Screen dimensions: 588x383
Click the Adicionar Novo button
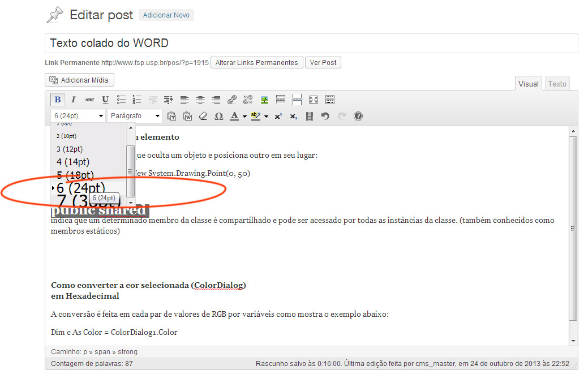pos(166,15)
